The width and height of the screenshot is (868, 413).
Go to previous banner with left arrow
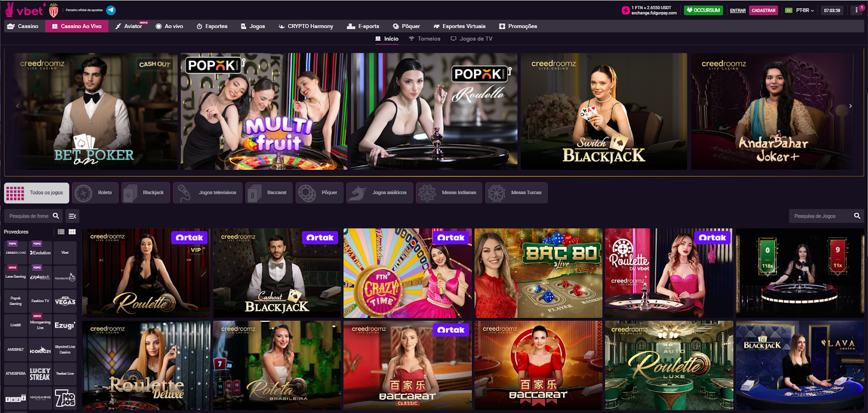(17, 106)
